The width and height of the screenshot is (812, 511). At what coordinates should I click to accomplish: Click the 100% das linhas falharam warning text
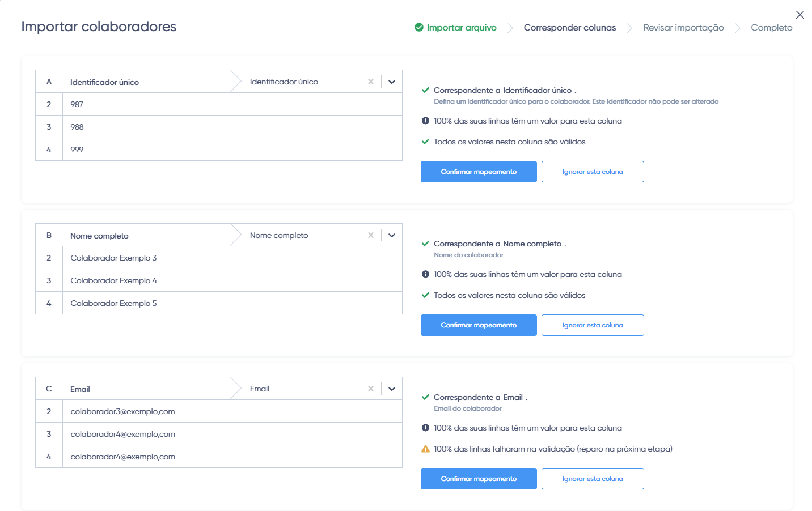point(553,449)
